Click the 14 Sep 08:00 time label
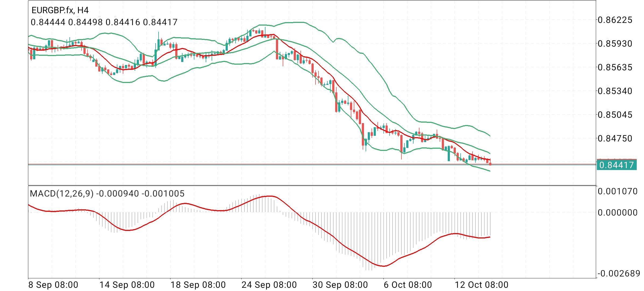 pos(127,285)
